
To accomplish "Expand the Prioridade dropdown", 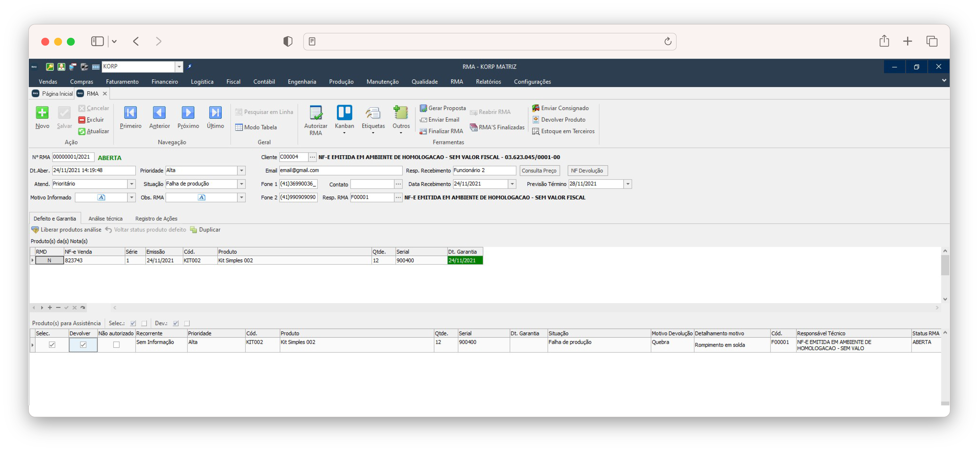I will pyautogui.click(x=242, y=171).
